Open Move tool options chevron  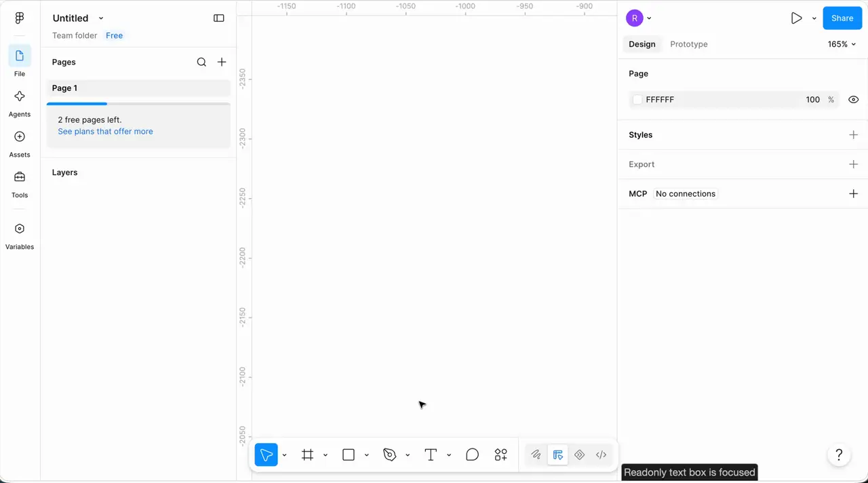coord(284,455)
